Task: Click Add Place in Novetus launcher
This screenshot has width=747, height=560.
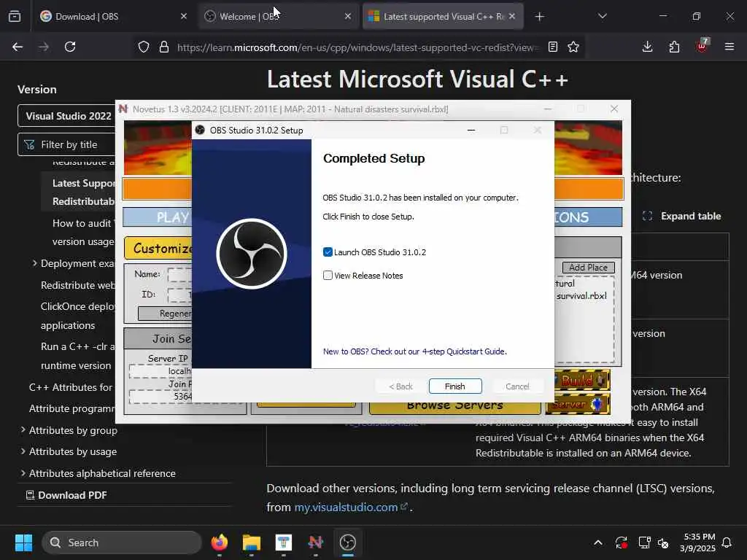Action: tap(589, 268)
